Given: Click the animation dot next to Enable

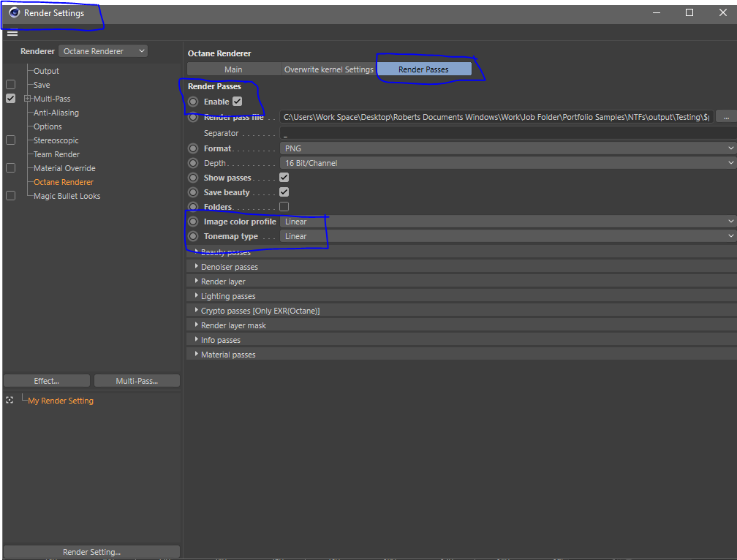Looking at the screenshot, I should [193, 102].
